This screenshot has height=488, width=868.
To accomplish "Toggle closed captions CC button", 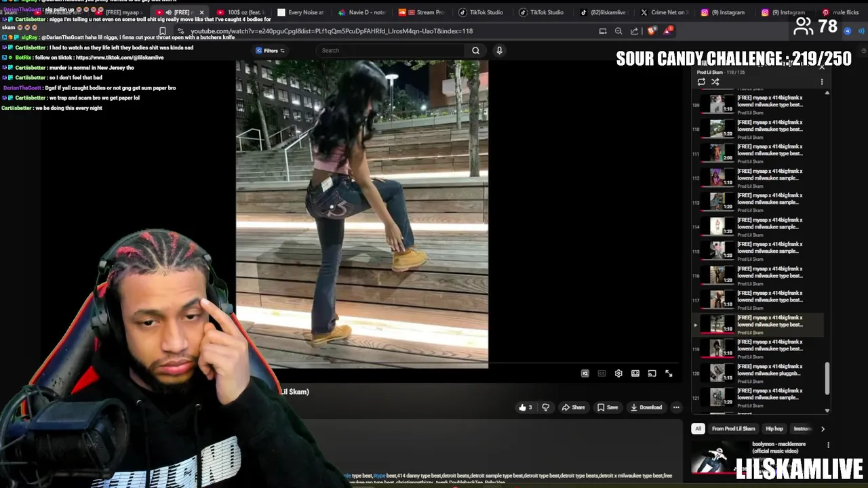I will pyautogui.click(x=601, y=373).
